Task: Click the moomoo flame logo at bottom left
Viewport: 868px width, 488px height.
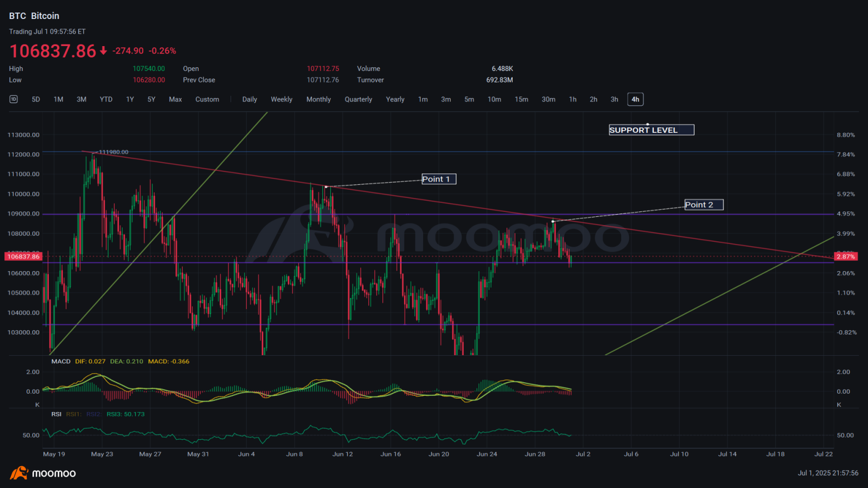Action: coord(20,473)
